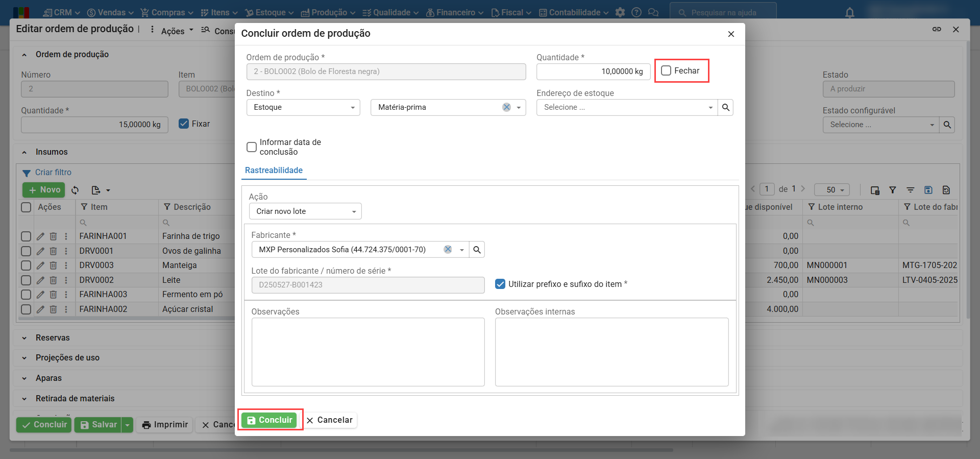Viewport: 980px width, 459px height.
Task: Filter the Descrição column header
Action: pyautogui.click(x=167, y=207)
